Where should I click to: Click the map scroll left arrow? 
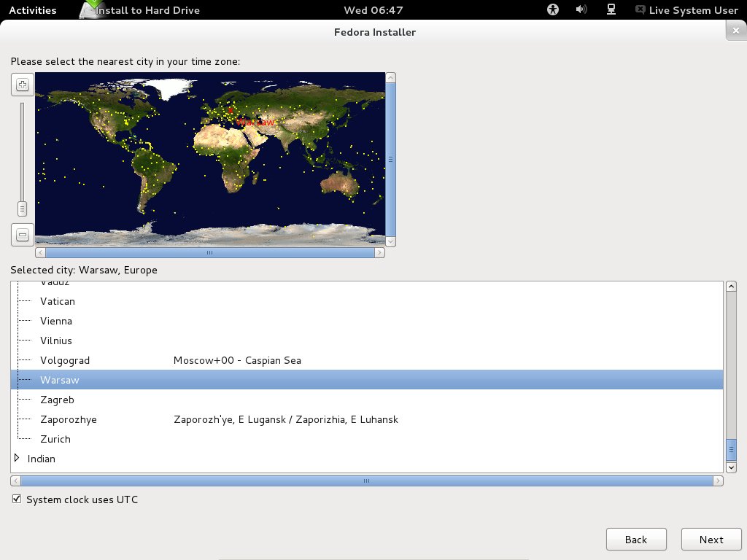click(x=41, y=253)
